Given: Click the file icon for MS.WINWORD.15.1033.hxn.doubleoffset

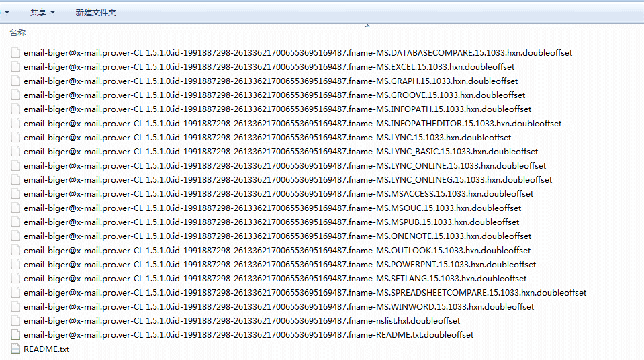Looking at the screenshot, I should [15, 306].
